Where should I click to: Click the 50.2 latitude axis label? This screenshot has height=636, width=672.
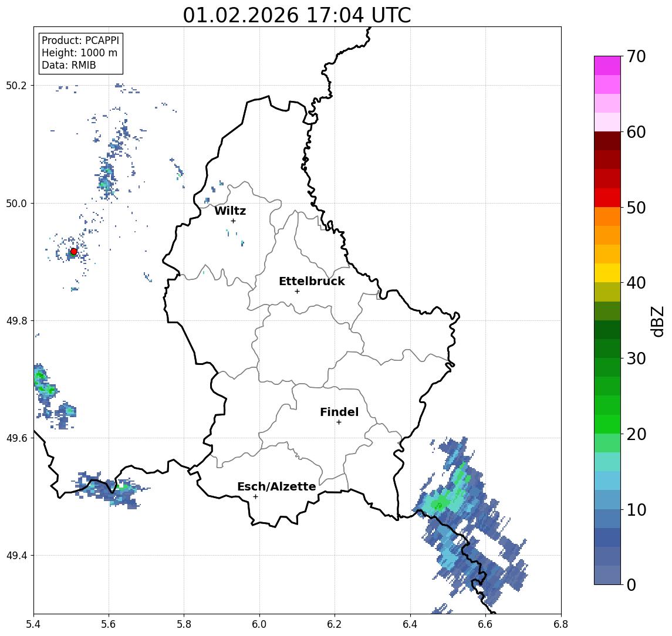click(x=16, y=85)
